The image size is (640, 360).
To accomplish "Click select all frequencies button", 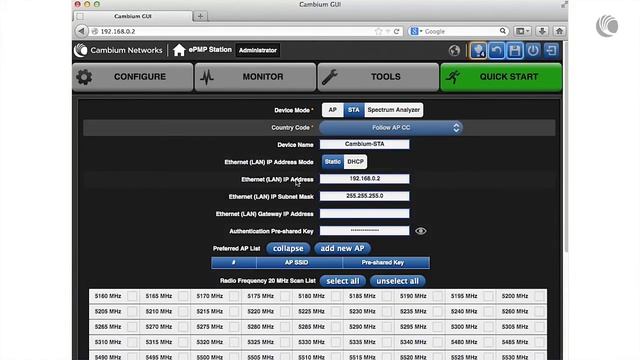I will tap(342, 281).
